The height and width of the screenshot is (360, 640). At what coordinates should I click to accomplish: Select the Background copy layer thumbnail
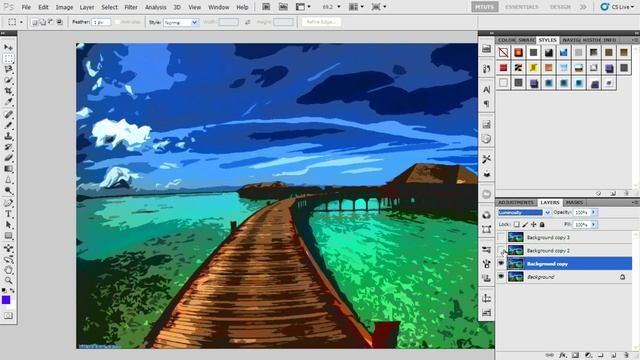pyautogui.click(x=516, y=264)
